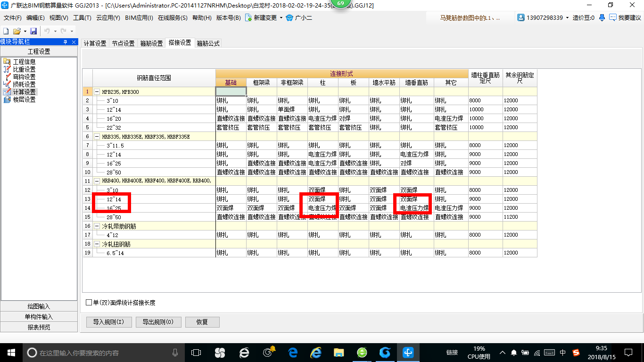Open the account 13907298339 dropdown arrow
Viewport: 644px width, 362px height.
coord(567,18)
